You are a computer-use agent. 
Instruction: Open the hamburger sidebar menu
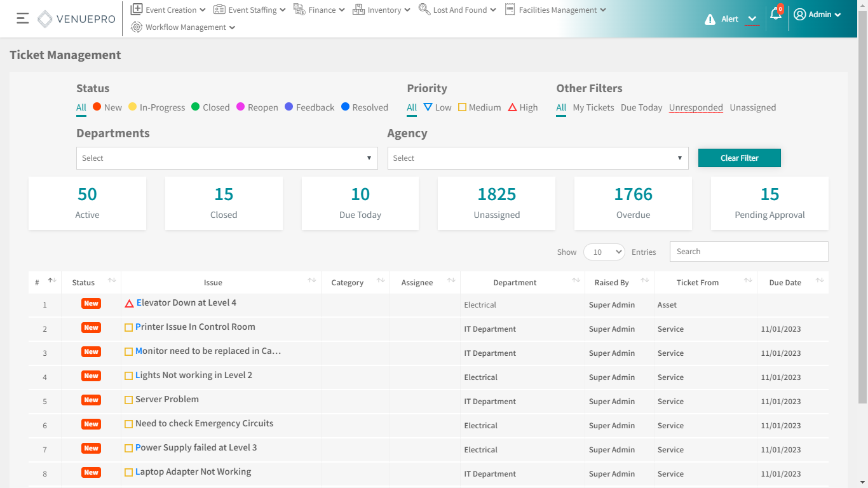coord(23,18)
